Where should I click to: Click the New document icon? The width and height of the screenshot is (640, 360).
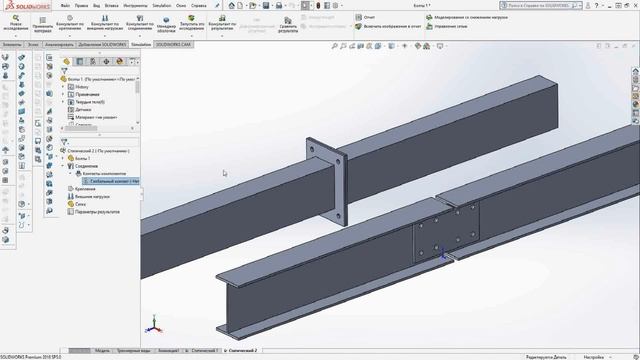coord(240,6)
